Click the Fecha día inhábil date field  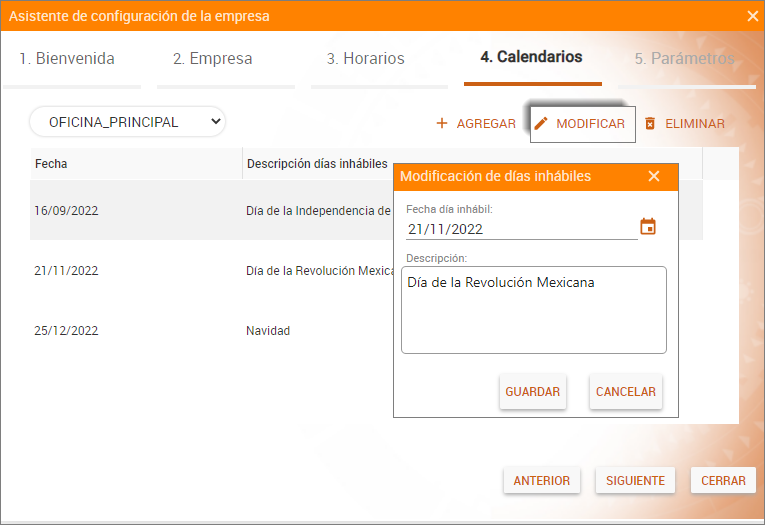click(x=518, y=229)
